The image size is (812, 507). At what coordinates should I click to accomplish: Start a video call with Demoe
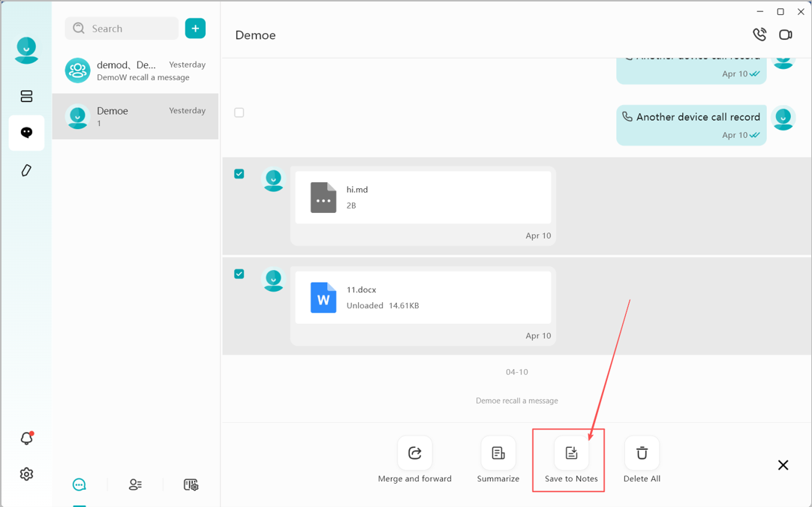coord(786,34)
